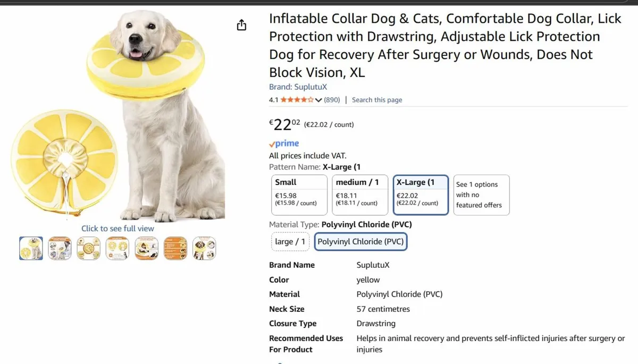Select Polyvinyl Chloride (PVC) material
This screenshot has height=364, width=638.
click(360, 241)
